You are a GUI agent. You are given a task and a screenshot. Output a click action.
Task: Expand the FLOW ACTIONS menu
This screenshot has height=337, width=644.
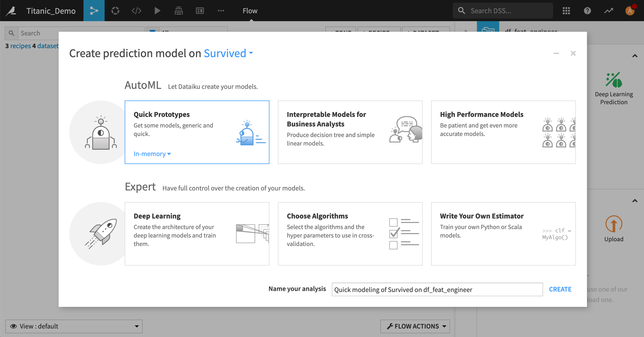pyautogui.click(x=415, y=326)
